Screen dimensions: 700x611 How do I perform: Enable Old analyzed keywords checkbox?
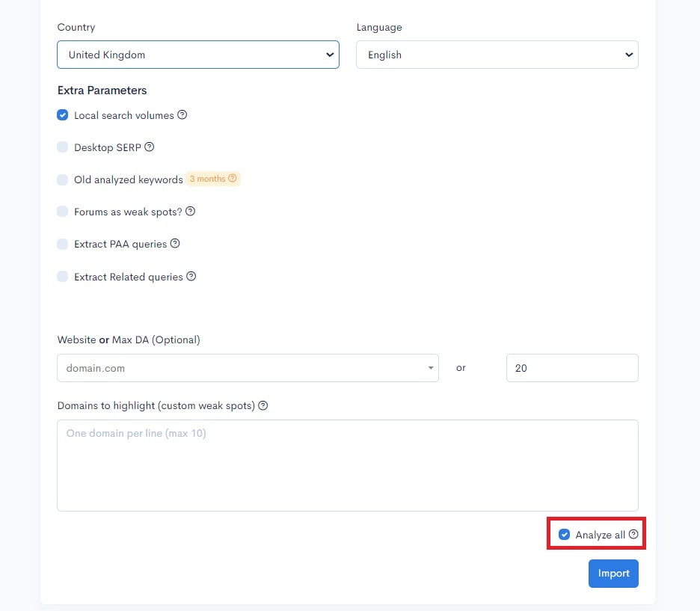63,179
